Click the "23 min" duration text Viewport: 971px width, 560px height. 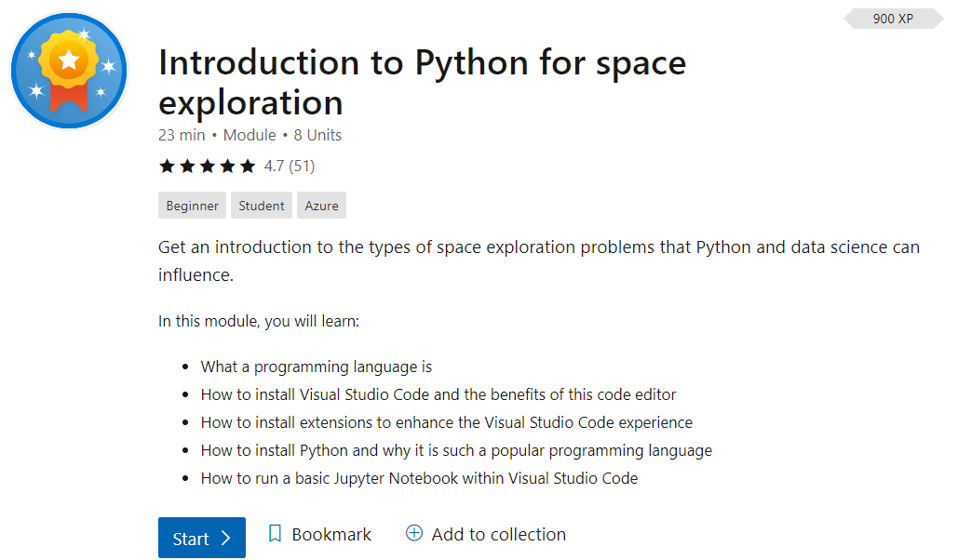click(x=182, y=136)
